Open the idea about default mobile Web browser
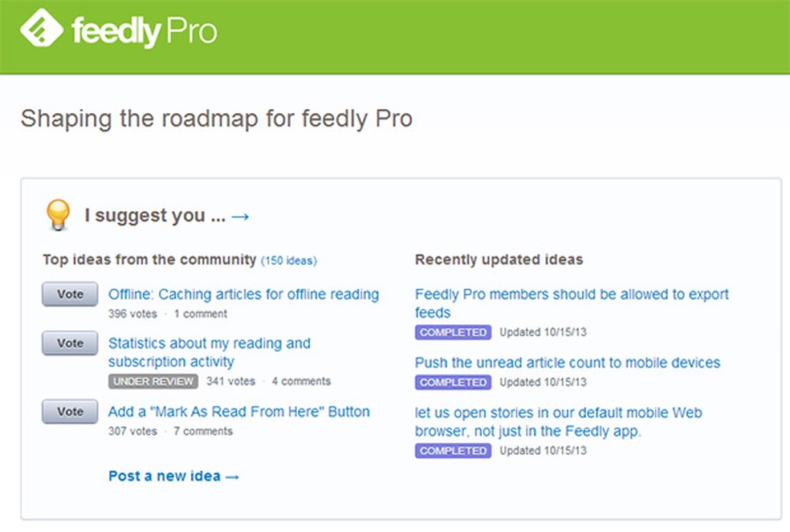790x532 pixels. pyautogui.click(x=557, y=422)
